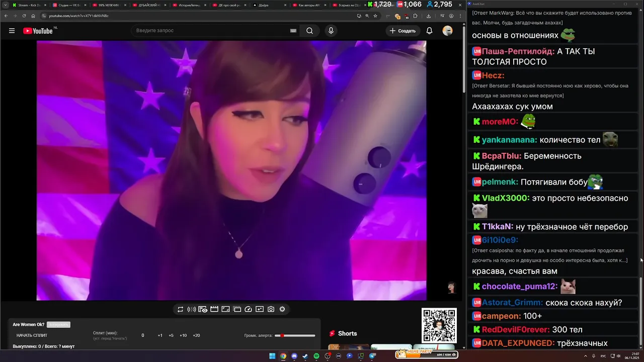Open the account avatar menu
644x362 pixels.
[x=447, y=31]
